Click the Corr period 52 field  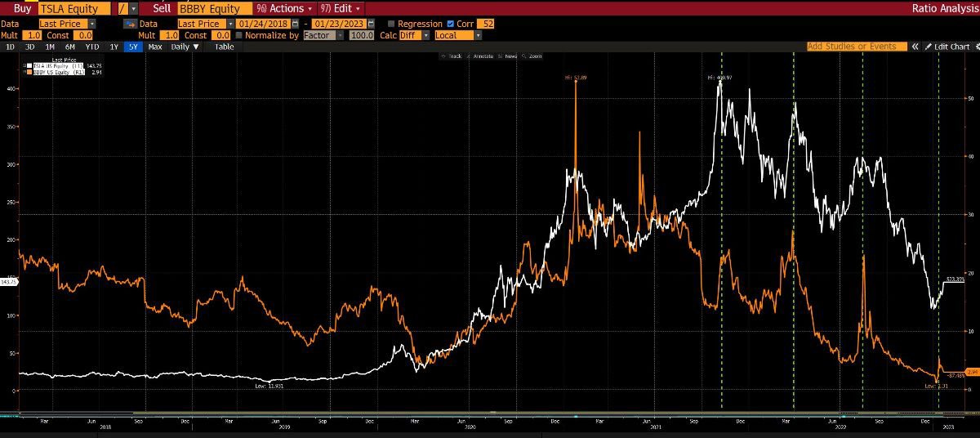487,25
